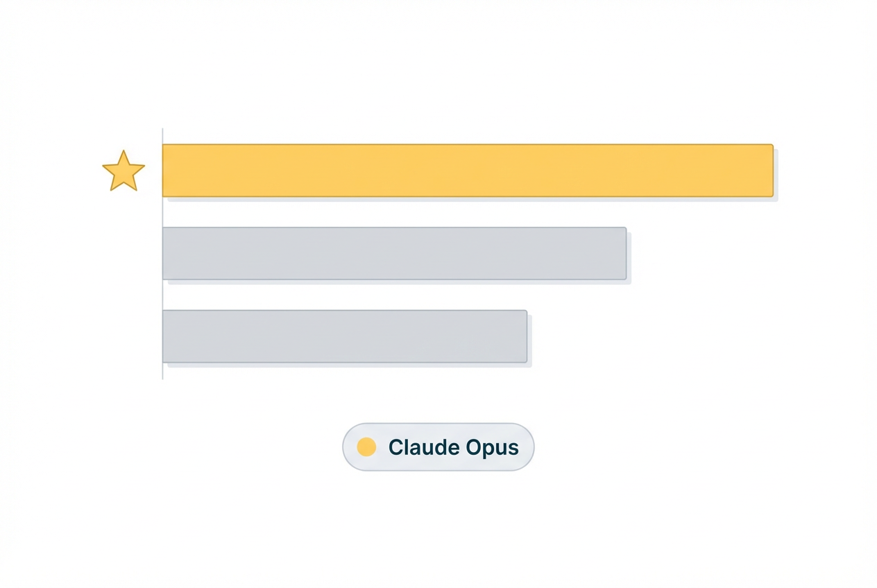Click the shortest gray bar's left end
877x588 pixels.
pos(167,336)
